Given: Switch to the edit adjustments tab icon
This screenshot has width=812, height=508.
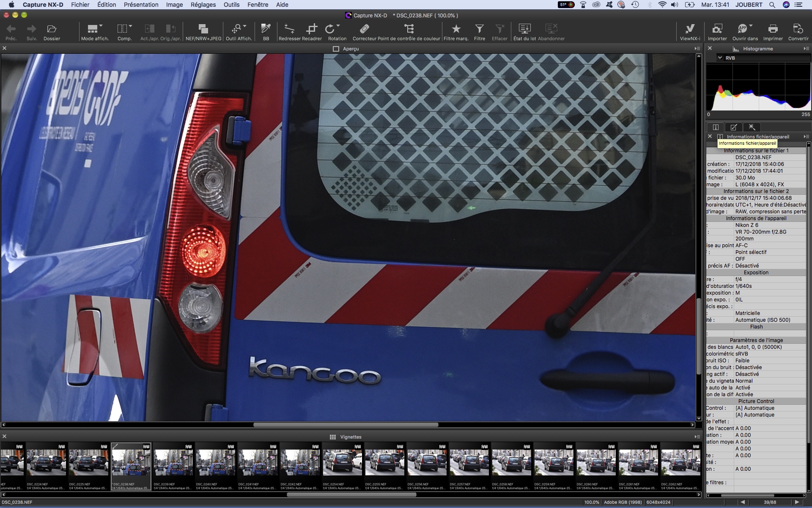Looking at the screenshot, I should [734, 127].
